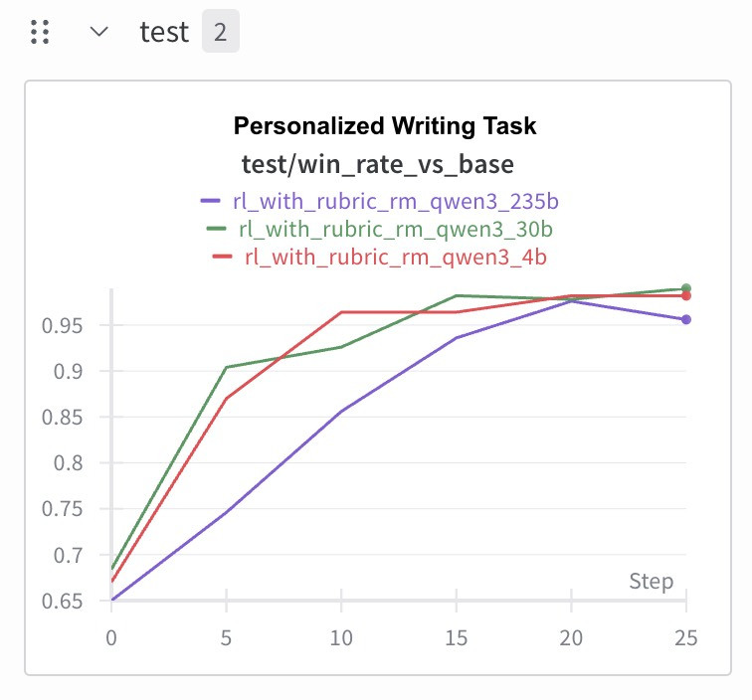Image resolution: width=752 pixels, height=700 pixels.
Task: Click the x-axis tick label 10
Action: tap(341, 638)
